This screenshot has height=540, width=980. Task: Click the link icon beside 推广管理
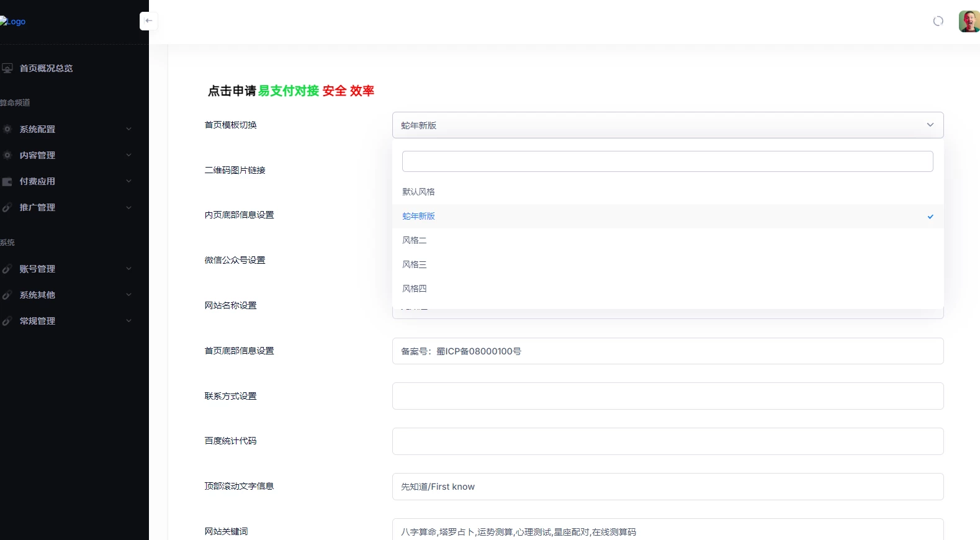pos(7,207)
